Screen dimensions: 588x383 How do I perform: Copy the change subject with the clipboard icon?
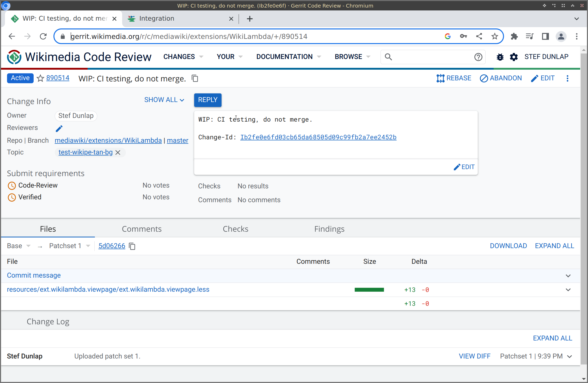pyautogui.click(x=195, y=78)
